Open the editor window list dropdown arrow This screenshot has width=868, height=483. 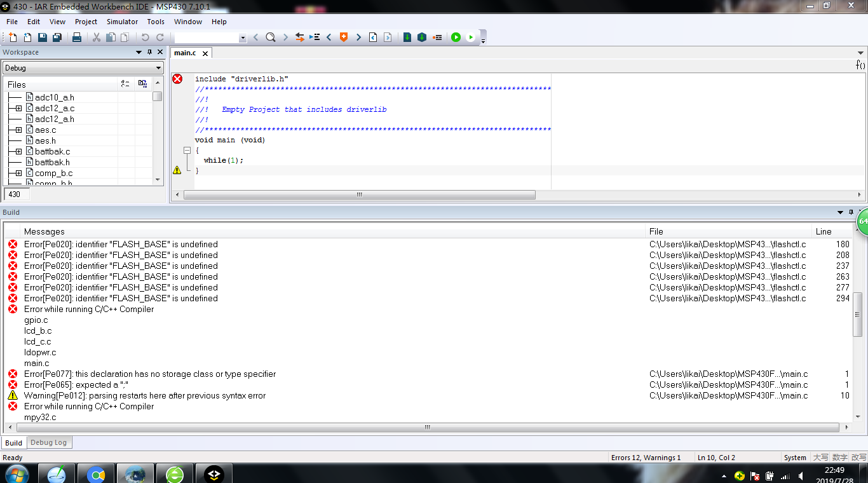coord(861,53)
